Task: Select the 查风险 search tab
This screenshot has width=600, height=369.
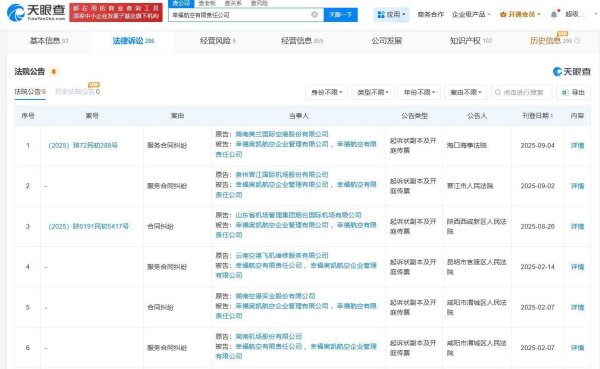Action: click(x=259, y=3)
